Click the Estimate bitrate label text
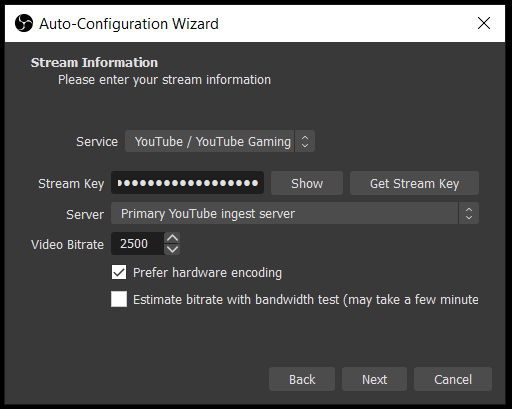512x409 pixels. (x=306, y=300)
